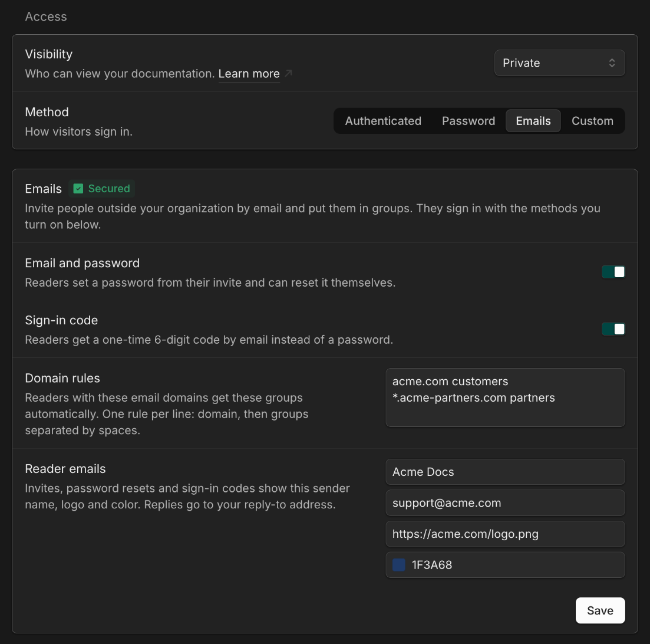
Task: Click the Email and password label
Action: 82,263
